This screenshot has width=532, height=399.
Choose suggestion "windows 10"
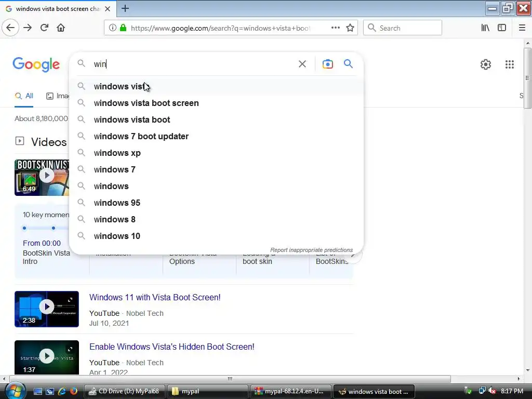click(216, 236)
